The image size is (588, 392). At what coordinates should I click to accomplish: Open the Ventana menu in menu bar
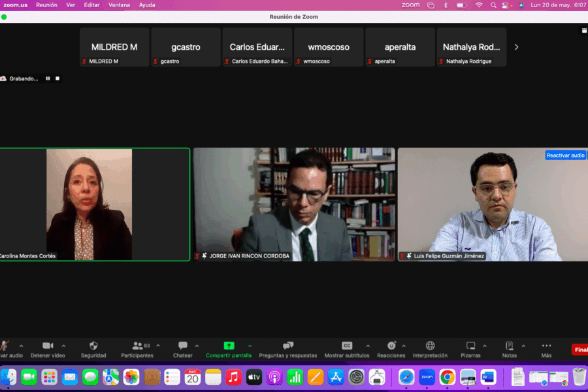point(119,5)
